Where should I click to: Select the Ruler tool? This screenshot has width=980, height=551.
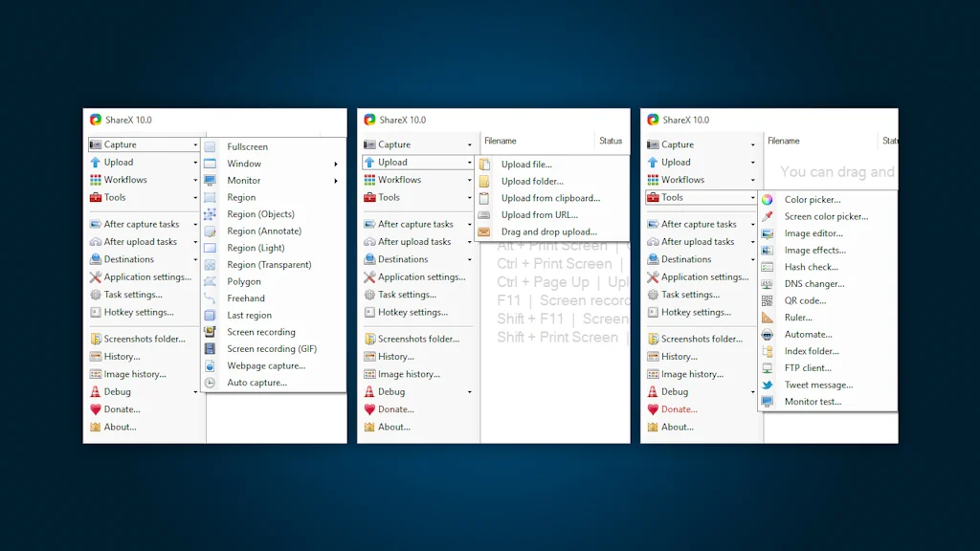800,317
